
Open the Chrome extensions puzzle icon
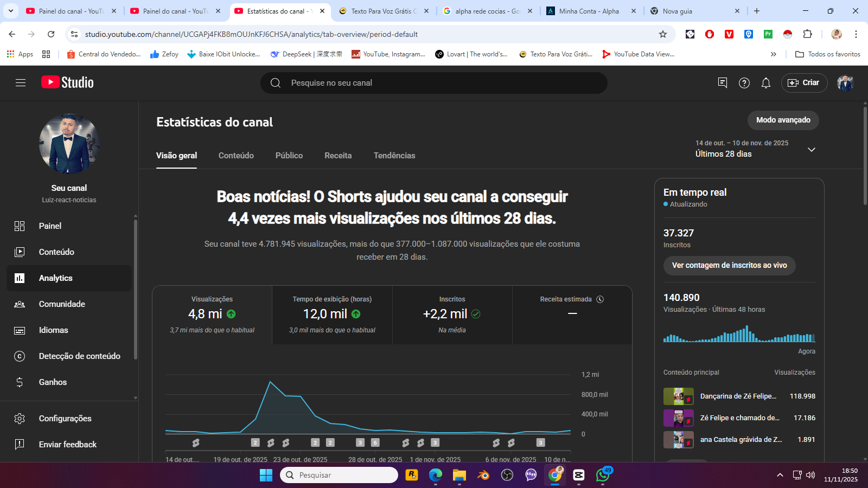(x=807, y=34)
